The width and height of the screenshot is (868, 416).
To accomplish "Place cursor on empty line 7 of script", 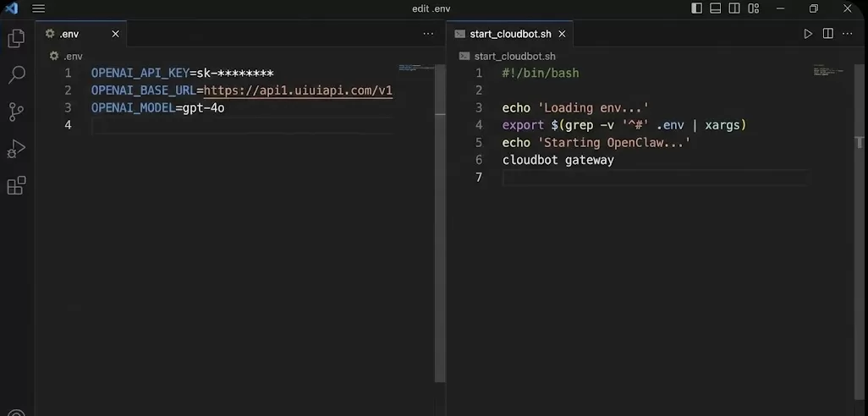I will [655, 178].
